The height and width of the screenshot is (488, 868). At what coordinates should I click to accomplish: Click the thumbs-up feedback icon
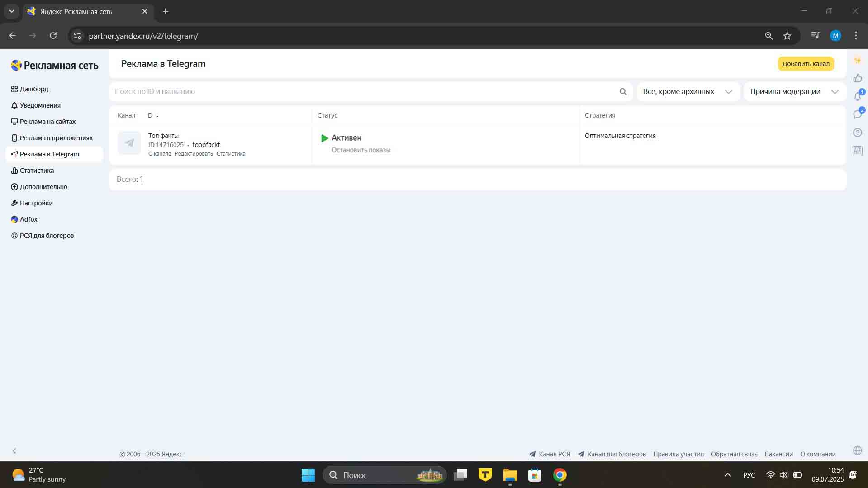858,79
